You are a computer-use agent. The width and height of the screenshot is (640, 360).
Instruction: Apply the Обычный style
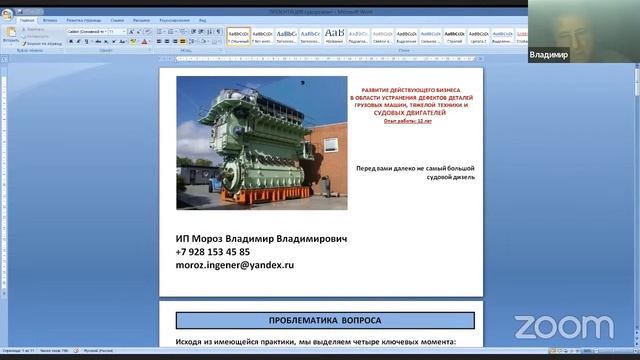238,36
